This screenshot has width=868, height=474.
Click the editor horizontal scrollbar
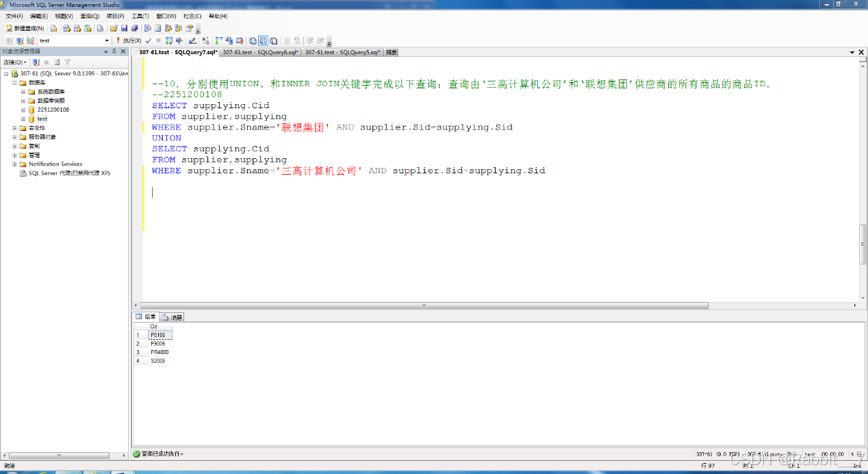click(x=424, y=305)
